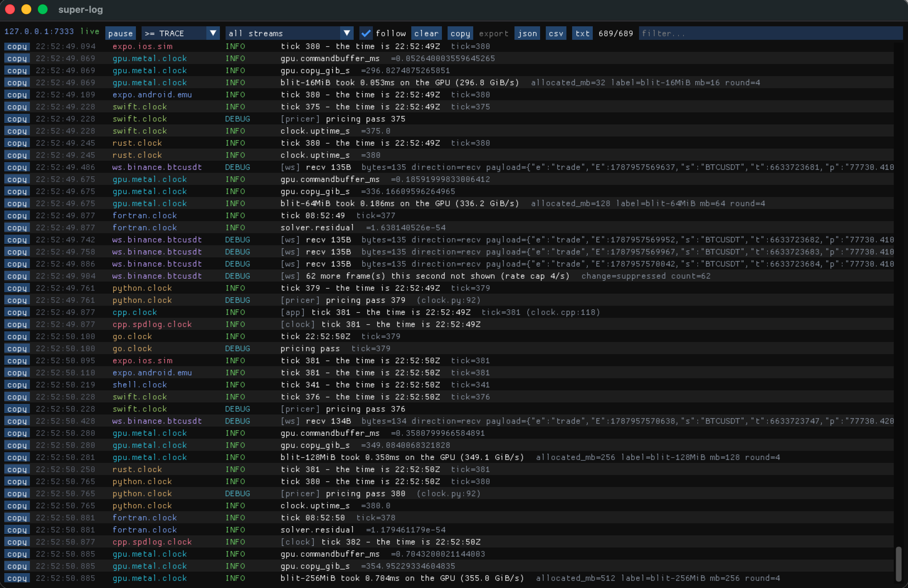Copy the cpp.spdlog.clock tick 382 row
The image size is (908, 588).
[x=17, y=542]
